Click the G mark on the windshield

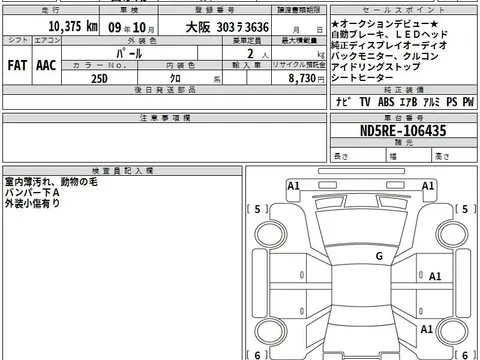(379, 256)
